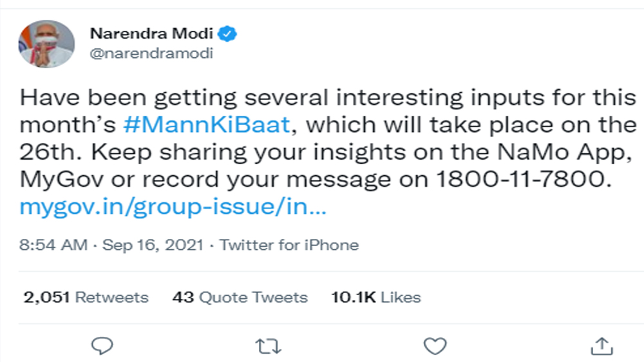
Task: Open the share tweet icon
Action: coord(601,346)
